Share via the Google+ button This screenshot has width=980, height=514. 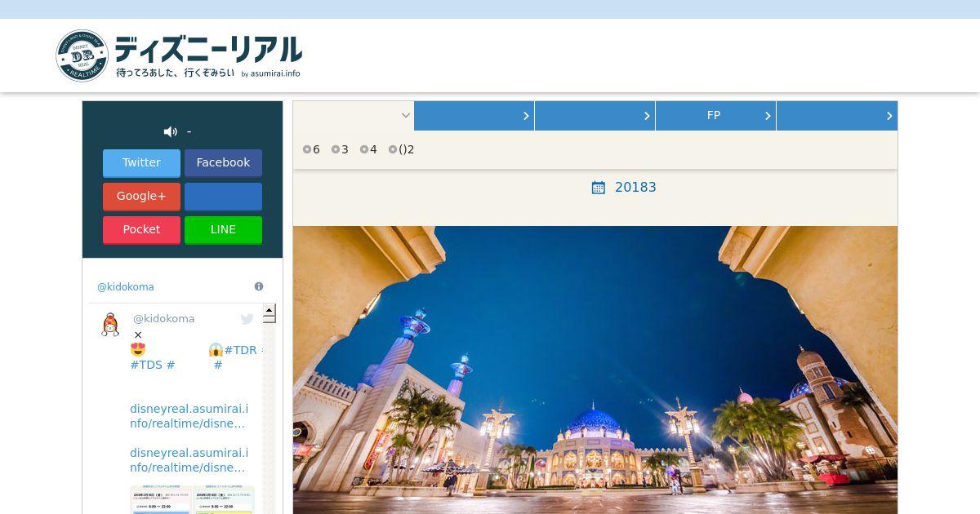(141, 196)
